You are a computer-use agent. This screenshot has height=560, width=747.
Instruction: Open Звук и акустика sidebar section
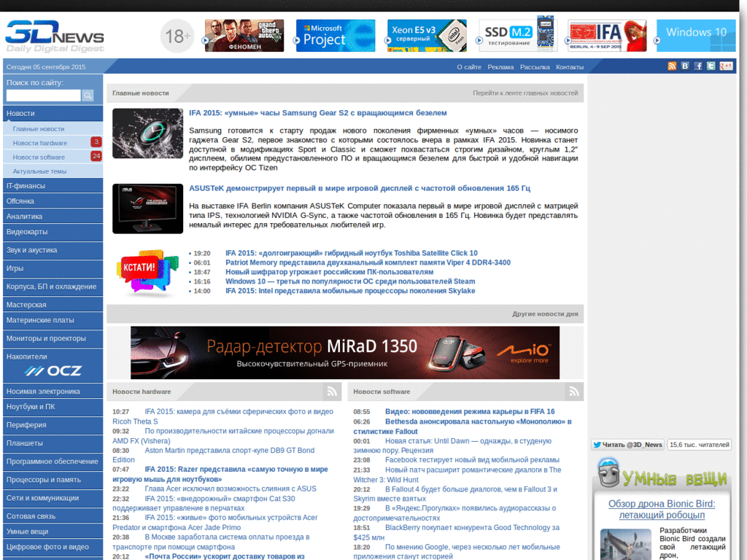[53, 250]
